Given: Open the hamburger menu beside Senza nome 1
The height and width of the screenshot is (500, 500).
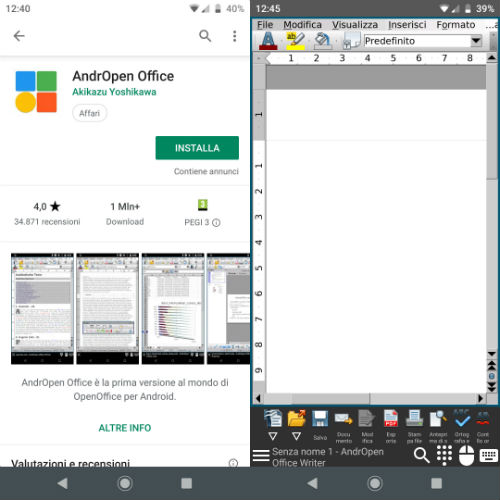Looking at the screenshot, I should [261, 455].
